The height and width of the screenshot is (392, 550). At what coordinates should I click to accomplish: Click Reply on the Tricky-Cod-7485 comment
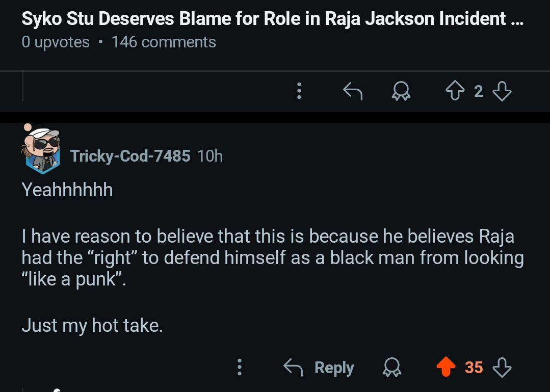(319, 368)
